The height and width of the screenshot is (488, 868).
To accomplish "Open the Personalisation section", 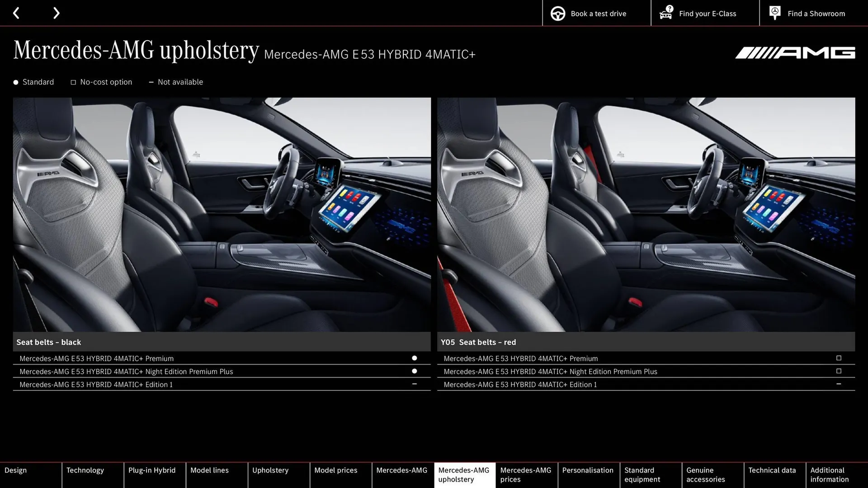I will click(x=588, y=470).
